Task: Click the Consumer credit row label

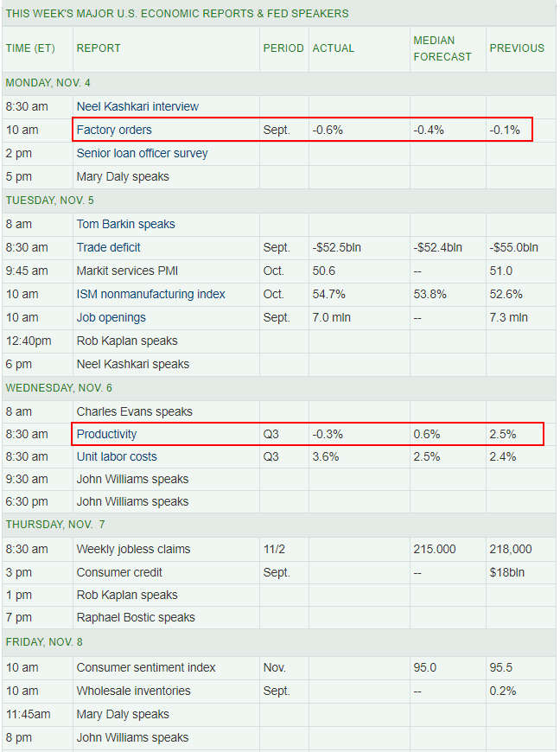Action: [x=119, y=572]
